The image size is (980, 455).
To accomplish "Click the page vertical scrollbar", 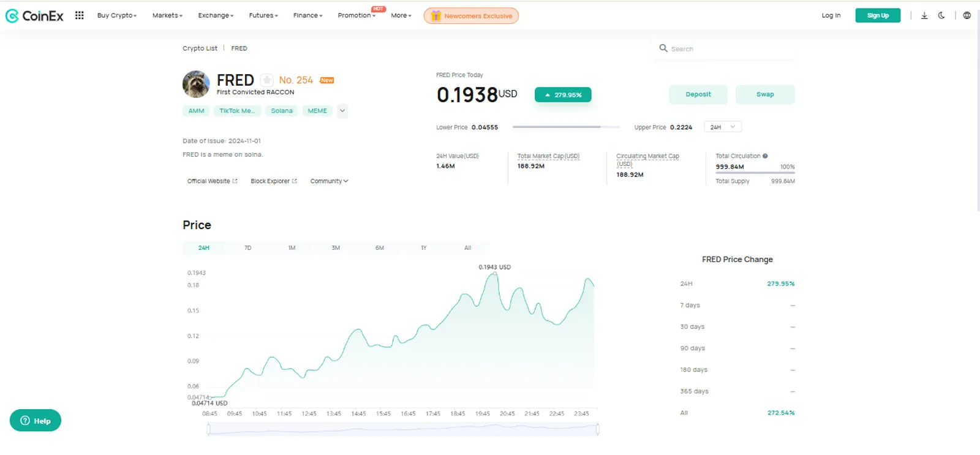I will (x=978, y=110).
